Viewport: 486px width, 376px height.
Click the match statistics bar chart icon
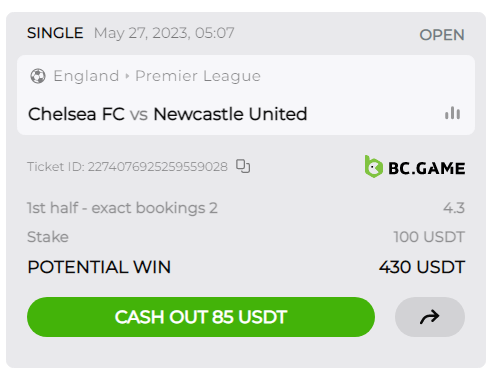pyautogui.click(x=452, y=113)
